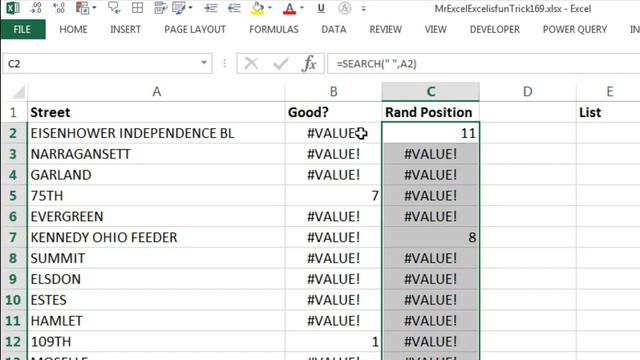Click the formula bar with SEARCH formula
Image resolution: width=640 pixels, height=360 pixels.
click(x=483, y=64)
